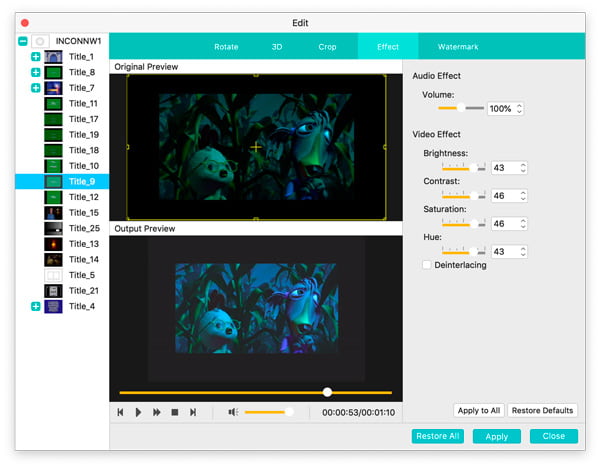600x468 pixels.
Task: Select the Effect tab
Action: pos(388,46)
